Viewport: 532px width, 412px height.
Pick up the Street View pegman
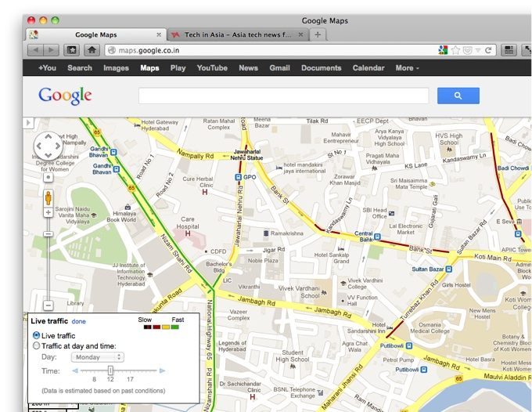49,198
